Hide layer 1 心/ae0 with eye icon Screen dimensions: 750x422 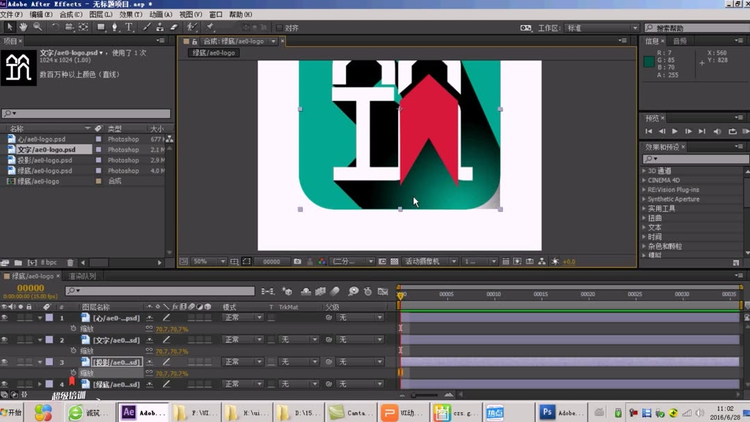4,318
